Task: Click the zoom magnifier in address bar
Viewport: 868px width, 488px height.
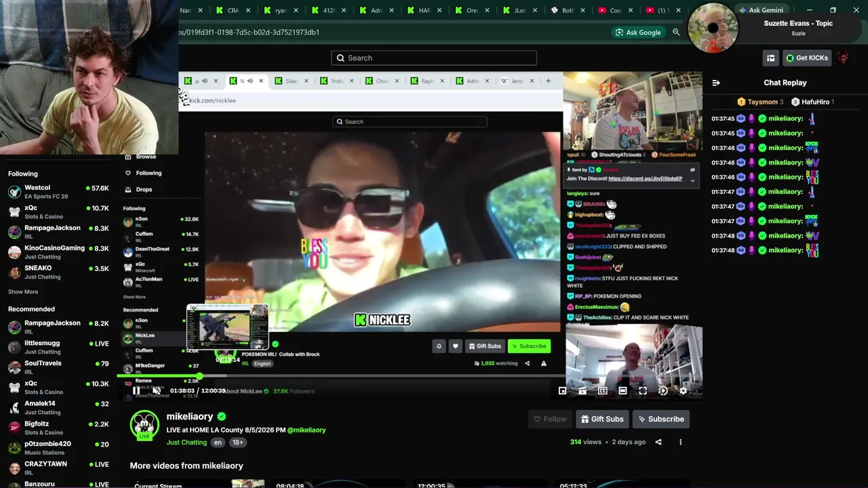Action: [676, 33]
